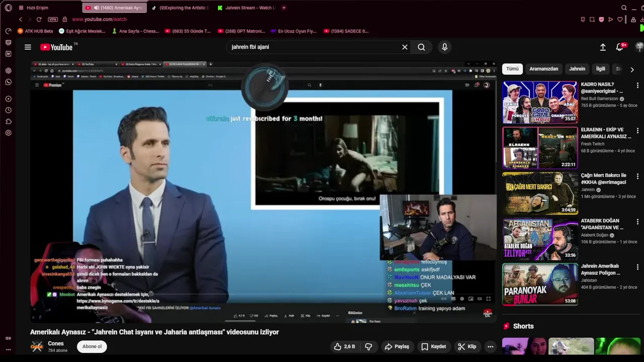This screenshot has width=644, height=362.
Task: Open Eşit Ağırlık Meslek bookmark
Action: [83, 31]
